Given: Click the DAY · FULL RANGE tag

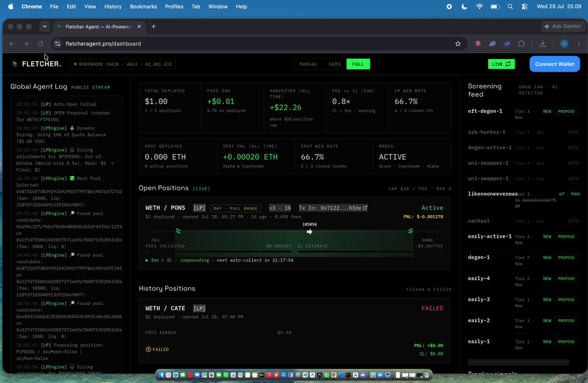Looking at the screenshot, I should click(236, 208).
